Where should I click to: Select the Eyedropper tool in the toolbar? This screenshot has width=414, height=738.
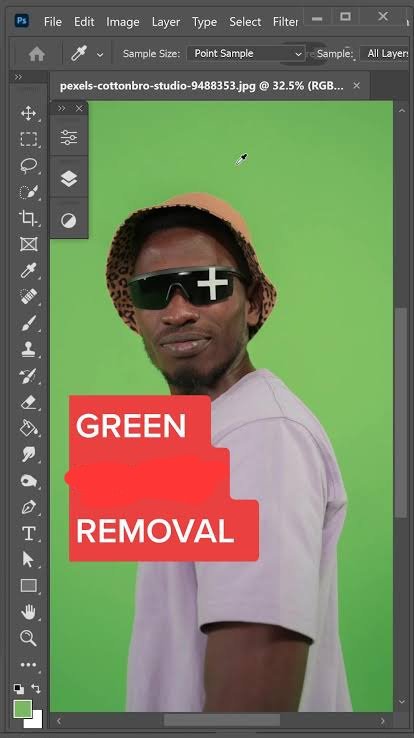click(28, 271)
